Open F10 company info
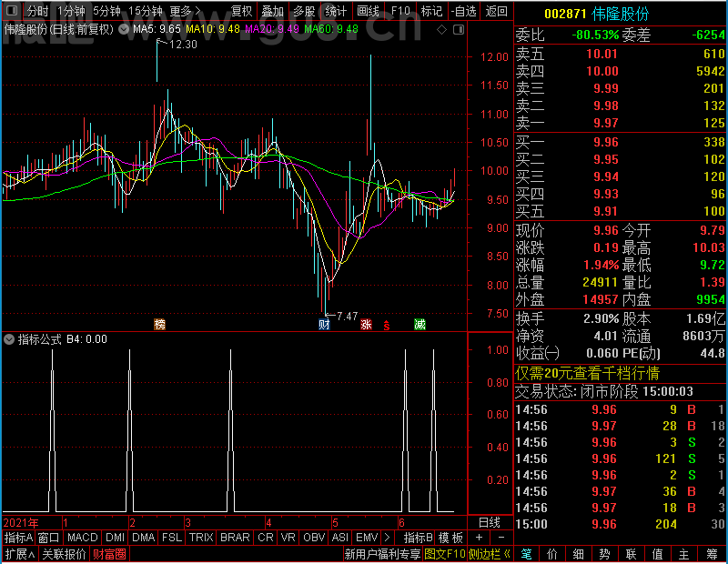 [x=400, y=11]
